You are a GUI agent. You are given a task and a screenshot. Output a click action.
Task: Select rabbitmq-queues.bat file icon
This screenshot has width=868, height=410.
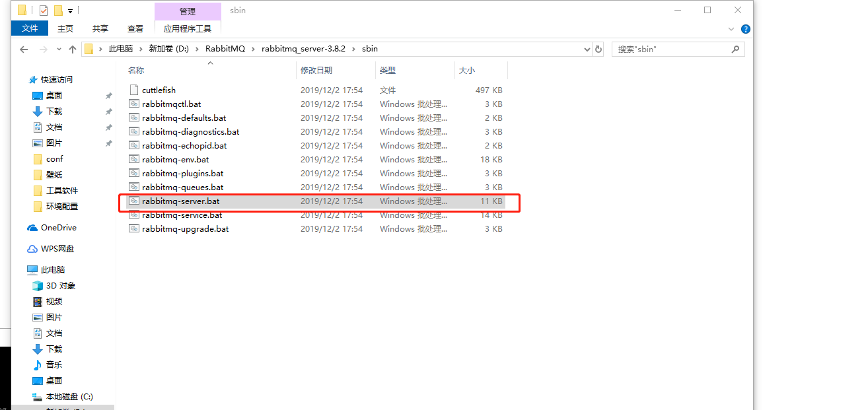pyautogui.click(x=134, y=187)
